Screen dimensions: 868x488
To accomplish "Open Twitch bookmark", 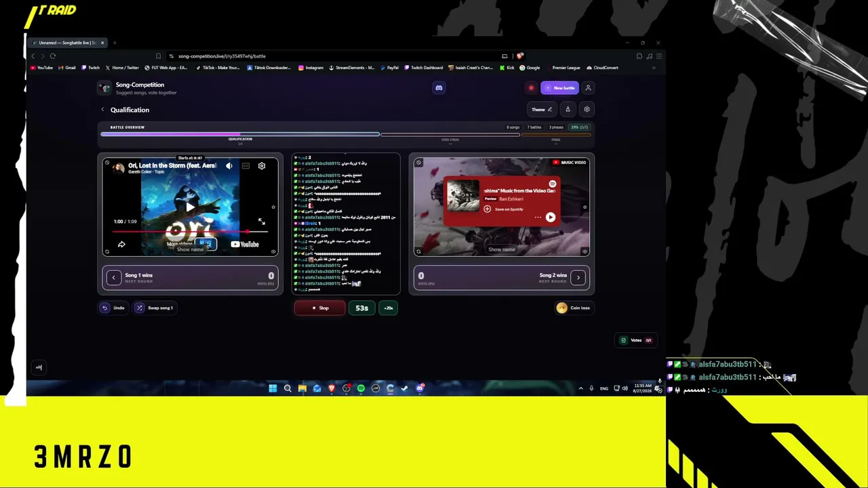I will (91, 68).
